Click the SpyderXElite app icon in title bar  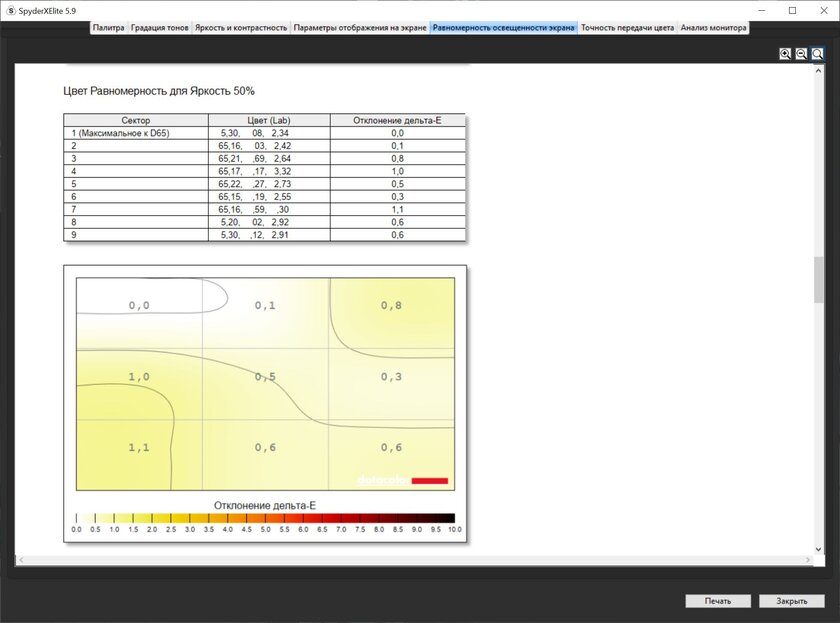coord(11,10)
